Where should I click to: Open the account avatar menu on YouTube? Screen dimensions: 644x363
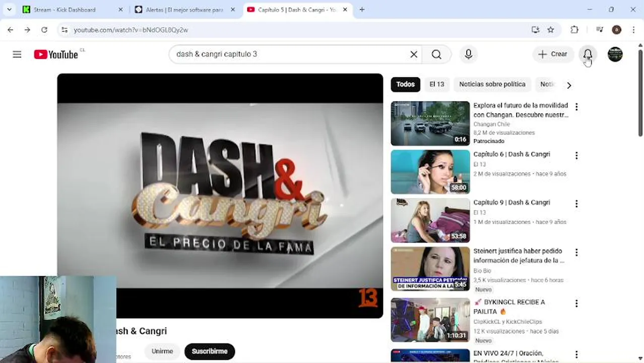point(615,54)
